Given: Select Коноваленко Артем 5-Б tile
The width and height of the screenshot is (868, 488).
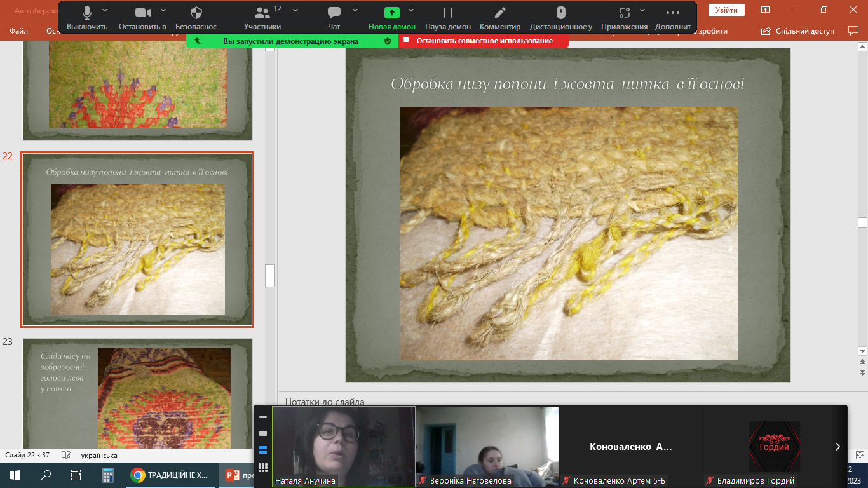Looking at the screenshot, I should [631, 447].
